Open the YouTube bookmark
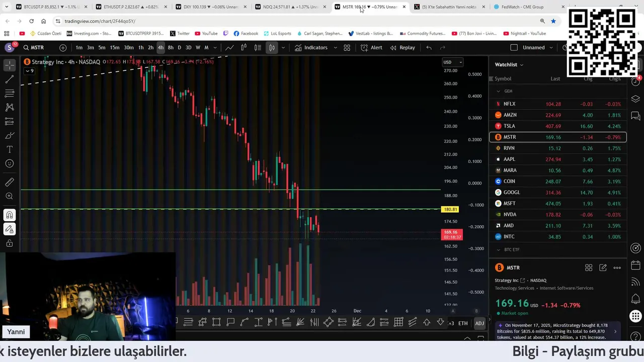This screenshot has height=362, width=644. (x=206, y=34)
